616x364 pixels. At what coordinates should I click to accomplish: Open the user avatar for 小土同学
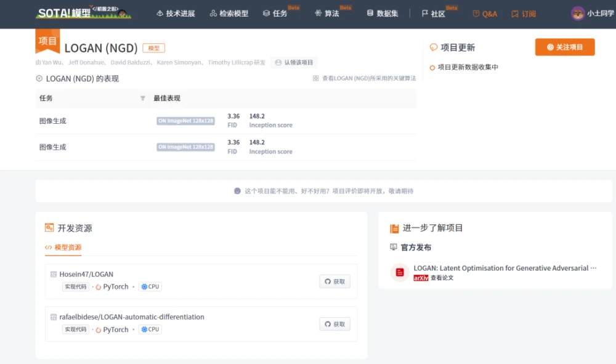pyautogui.click(x=578, y=14)
